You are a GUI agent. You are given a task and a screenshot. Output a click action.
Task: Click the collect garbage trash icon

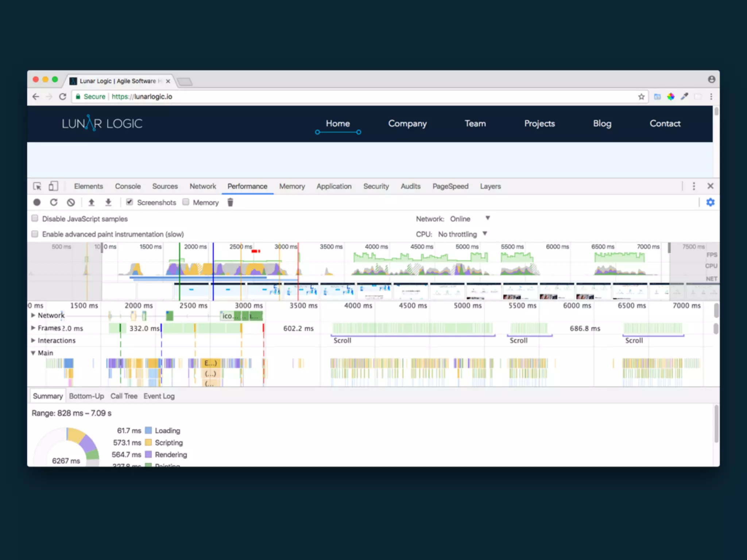(230, 202)
